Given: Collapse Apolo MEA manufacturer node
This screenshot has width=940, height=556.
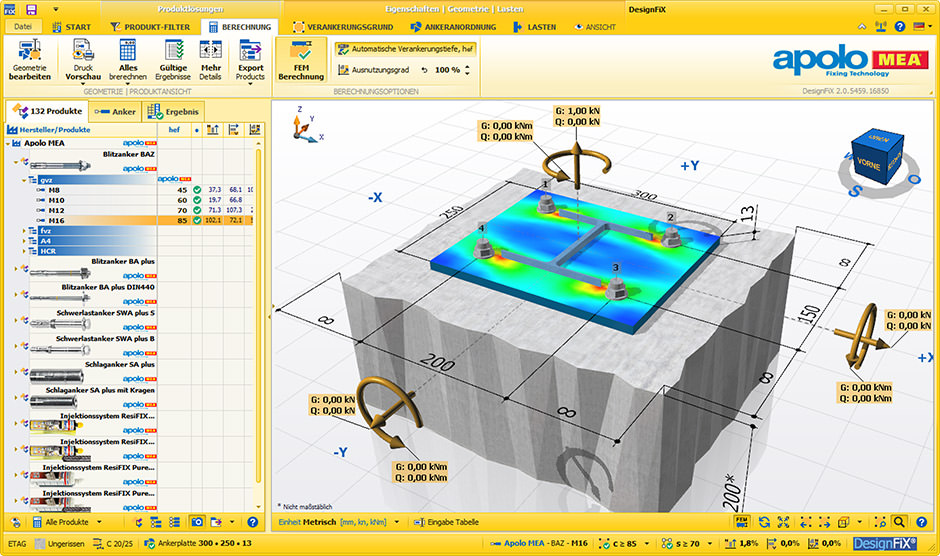Looking at the screenshot, I should pos(8,143).
